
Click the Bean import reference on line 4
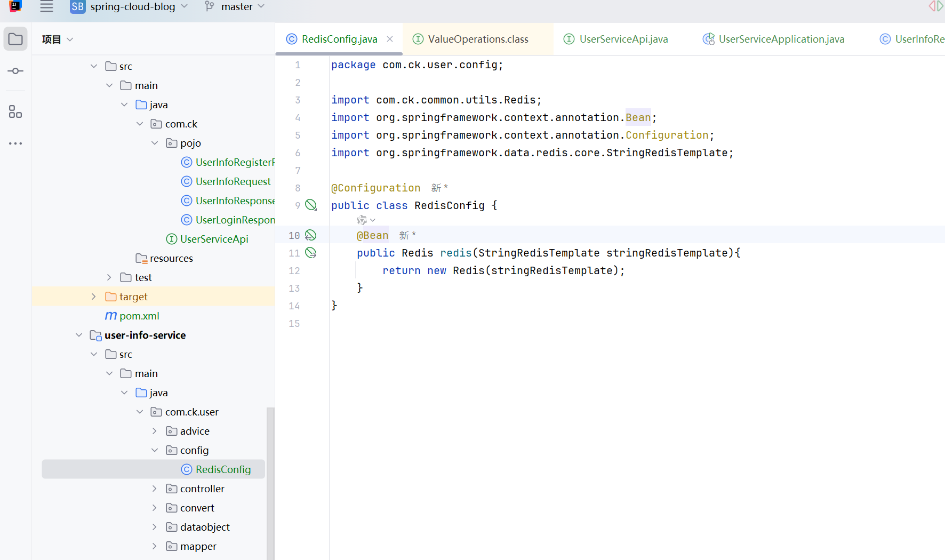pos(638,117)
